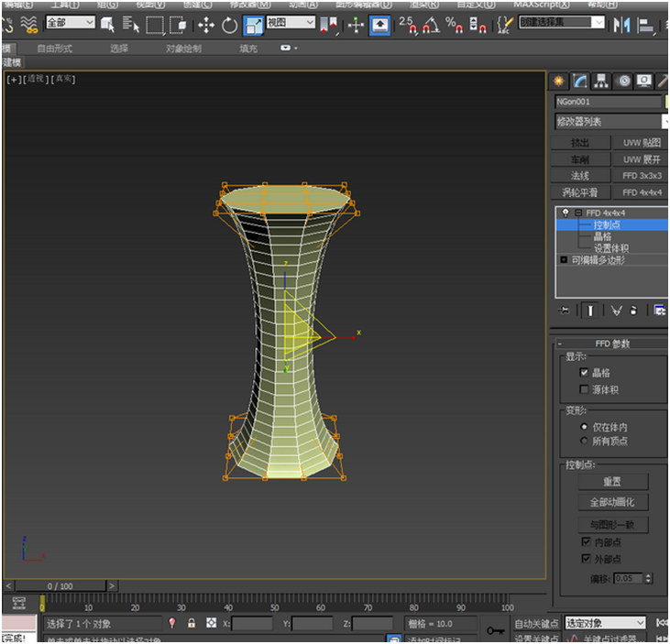Toggle angle snap
This screenshot has height=644, width=670.
coord(431,25)
